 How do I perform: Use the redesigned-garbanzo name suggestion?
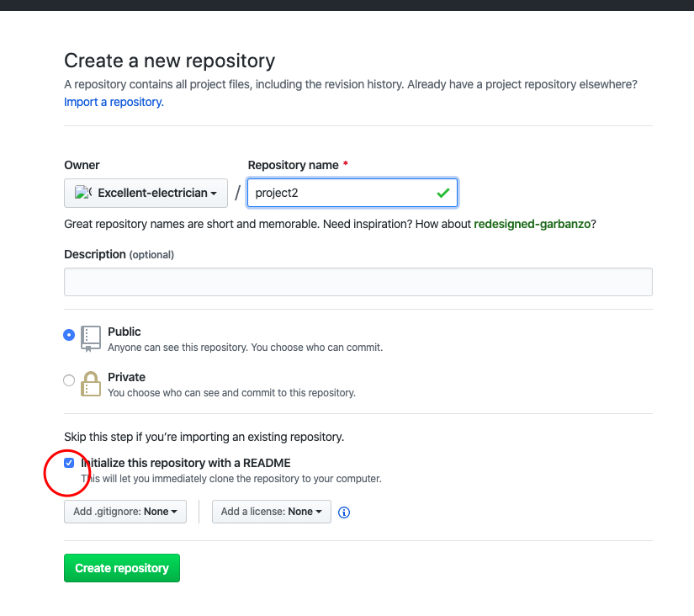click(x=532, y=224)
